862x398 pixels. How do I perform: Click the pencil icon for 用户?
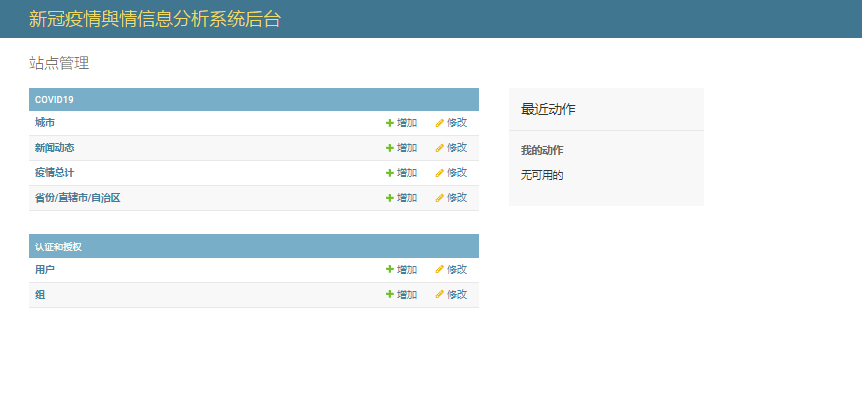point(439,269)
